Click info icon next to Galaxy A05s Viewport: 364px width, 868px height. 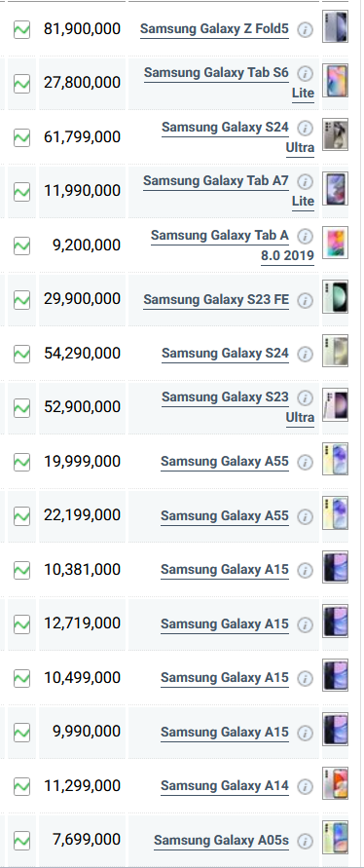(x=305, y=842)
